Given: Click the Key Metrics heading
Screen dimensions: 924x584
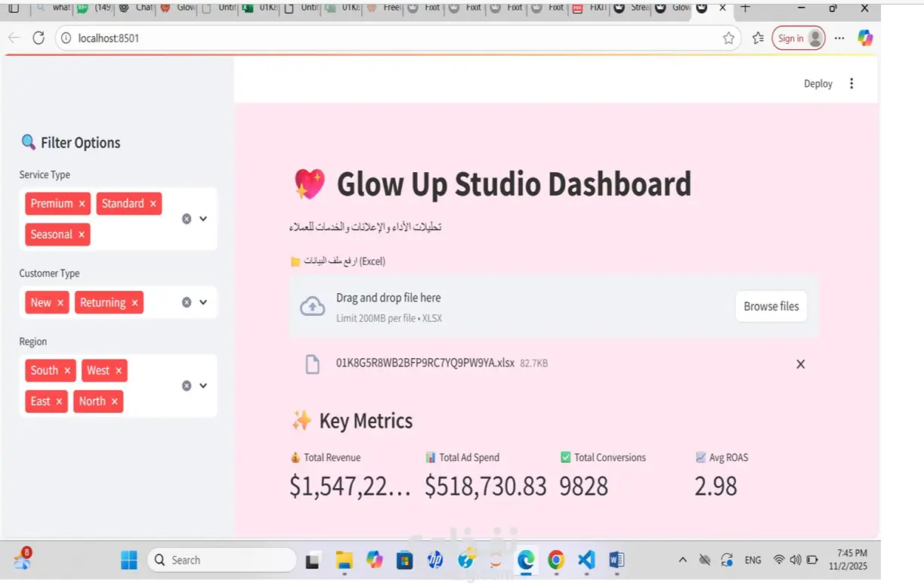Looking at the screenshot, I should 366,421.
